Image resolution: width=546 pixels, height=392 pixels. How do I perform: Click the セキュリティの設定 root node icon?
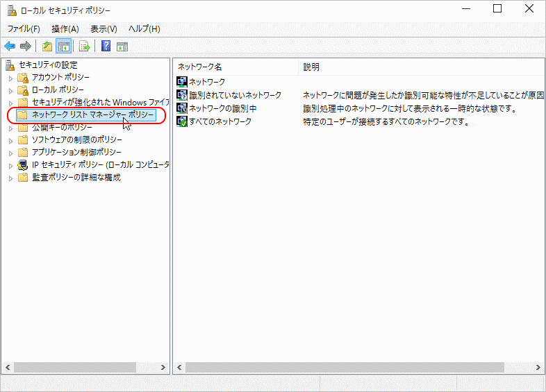pos(10,65)
